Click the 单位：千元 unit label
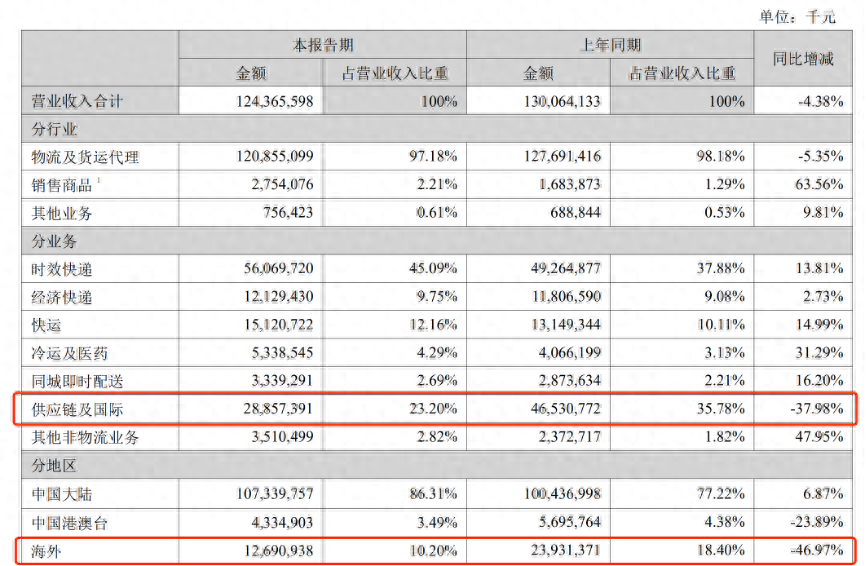 click(797, 17)
